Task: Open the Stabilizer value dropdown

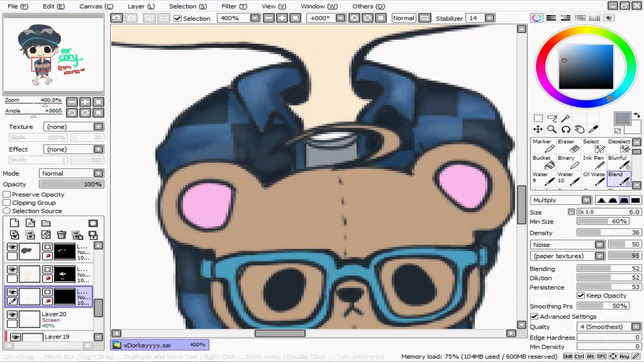Action: click(490, 18)
